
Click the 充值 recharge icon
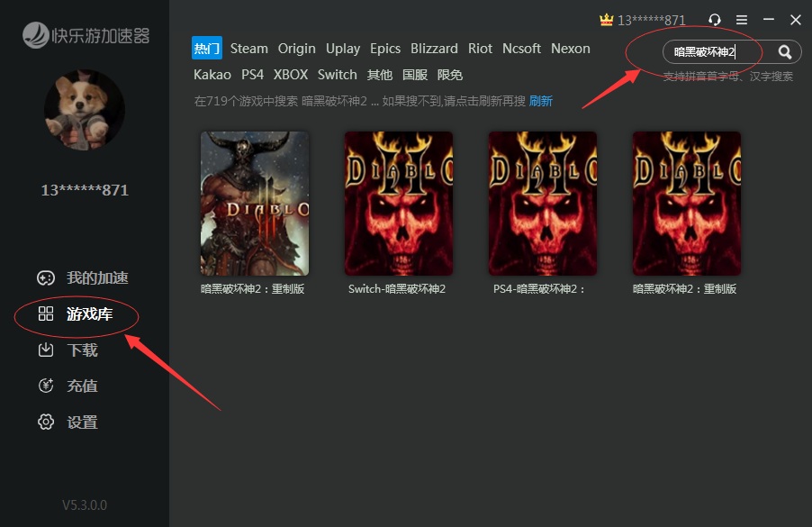(46, 386)
